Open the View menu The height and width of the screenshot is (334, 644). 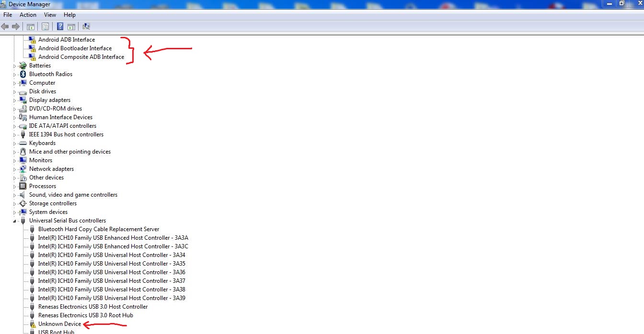(x=50, y=15)
